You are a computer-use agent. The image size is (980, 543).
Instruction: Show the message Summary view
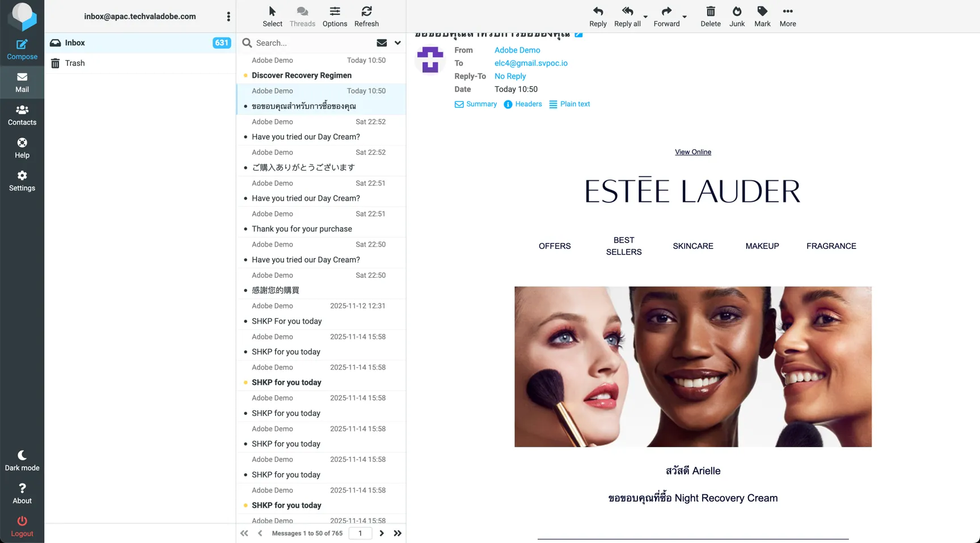pyautogui.click(x=475, y=104)
